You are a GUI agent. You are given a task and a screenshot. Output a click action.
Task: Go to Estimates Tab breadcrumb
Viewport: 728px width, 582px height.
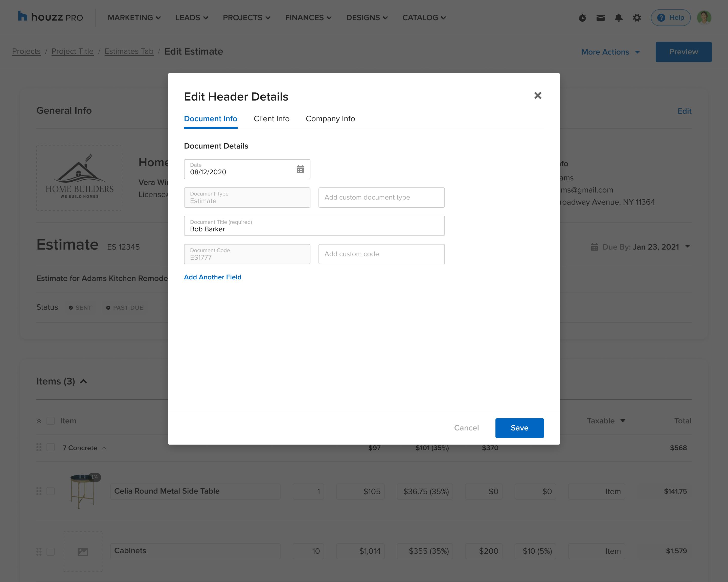tap(129, 51)
